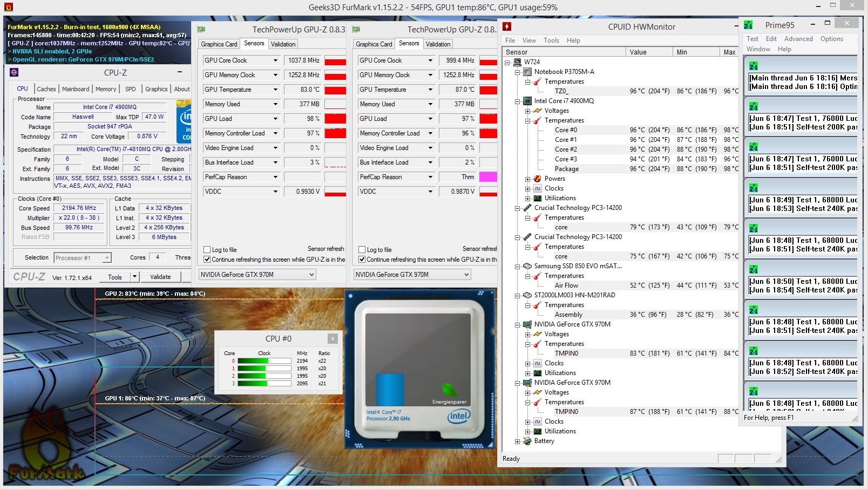Click the CPU-Z window title icon
This screenshot has width=868, height=490.
pyautogui.click(x=15, y=72)
